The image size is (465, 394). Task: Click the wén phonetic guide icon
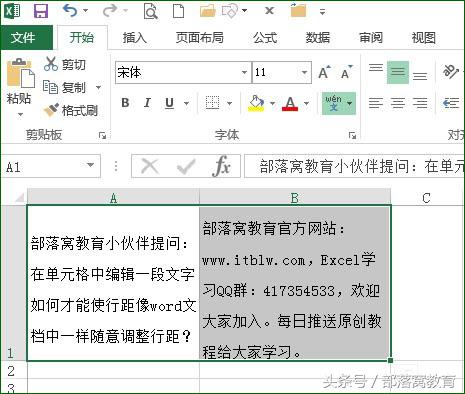(334, 103)
